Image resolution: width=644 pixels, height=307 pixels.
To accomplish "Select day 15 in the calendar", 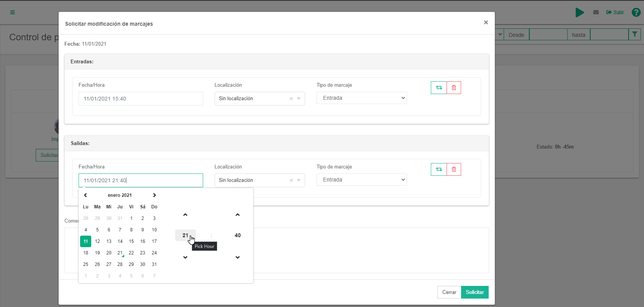I will click(x=131, y=241).
